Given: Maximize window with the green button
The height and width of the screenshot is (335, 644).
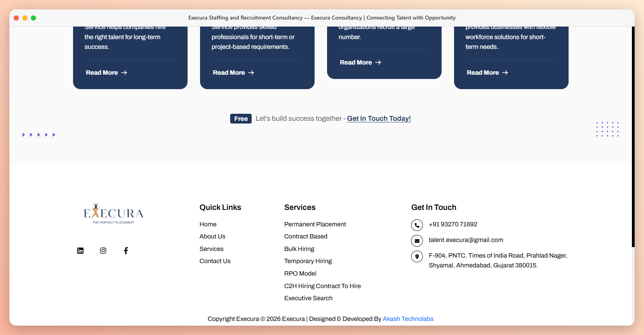Looking at the screenshot, I should click(34, 18).
